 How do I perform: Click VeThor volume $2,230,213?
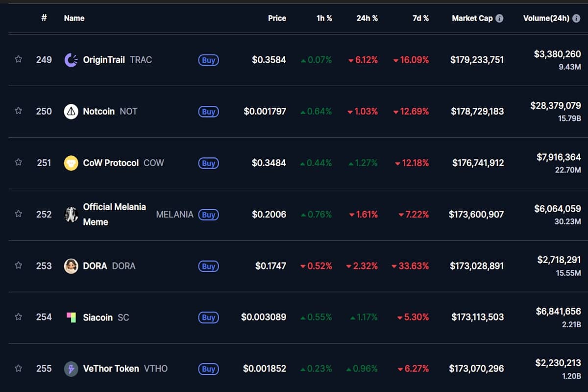558,363
